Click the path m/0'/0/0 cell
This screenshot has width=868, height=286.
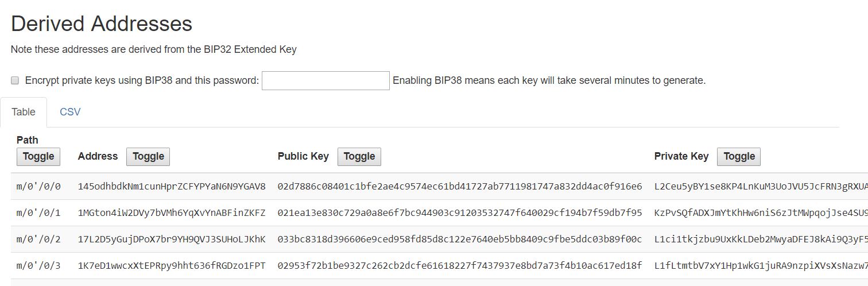click(x=38, y=187)
